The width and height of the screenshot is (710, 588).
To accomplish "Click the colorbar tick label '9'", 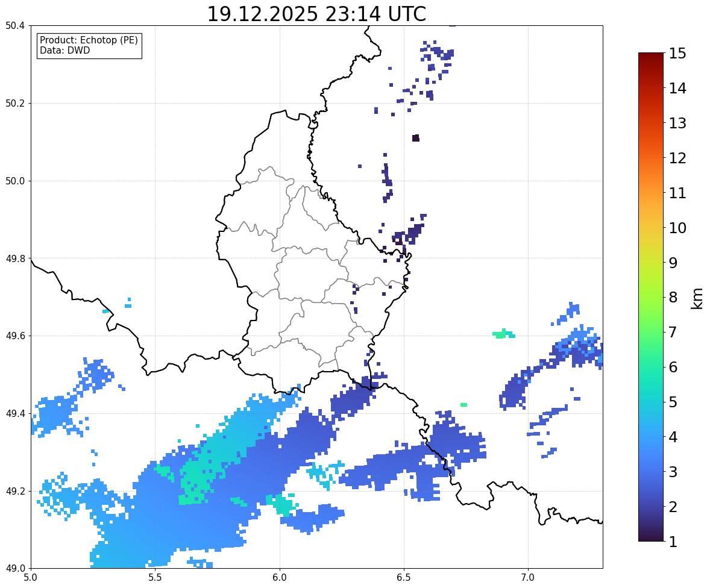I will tap(673, 263).
